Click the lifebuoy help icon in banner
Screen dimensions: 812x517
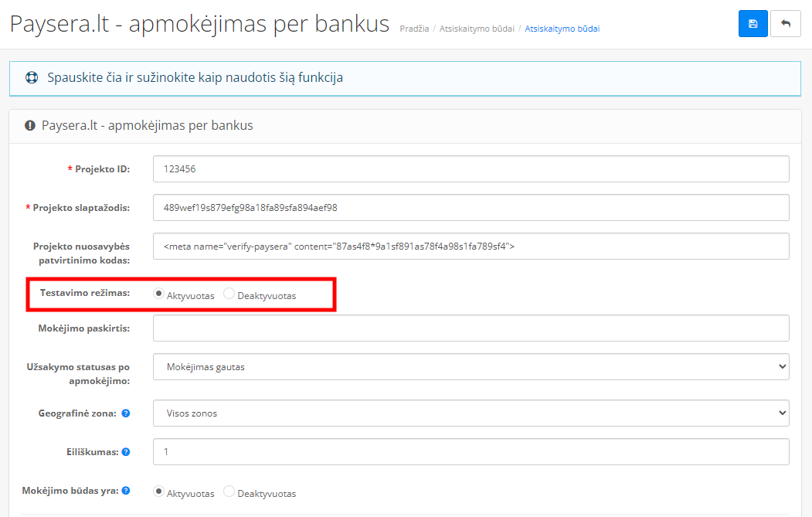point(32,78)
